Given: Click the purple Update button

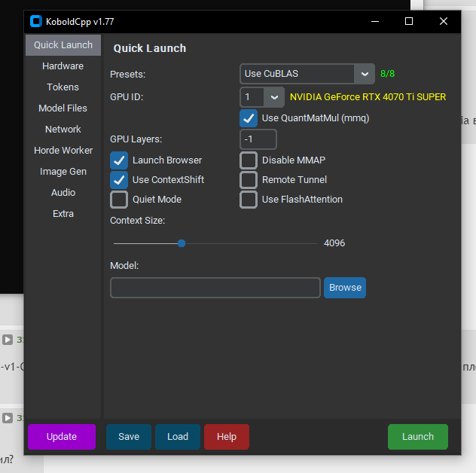Looking at the screenshot, I should (x=62, y=437).
